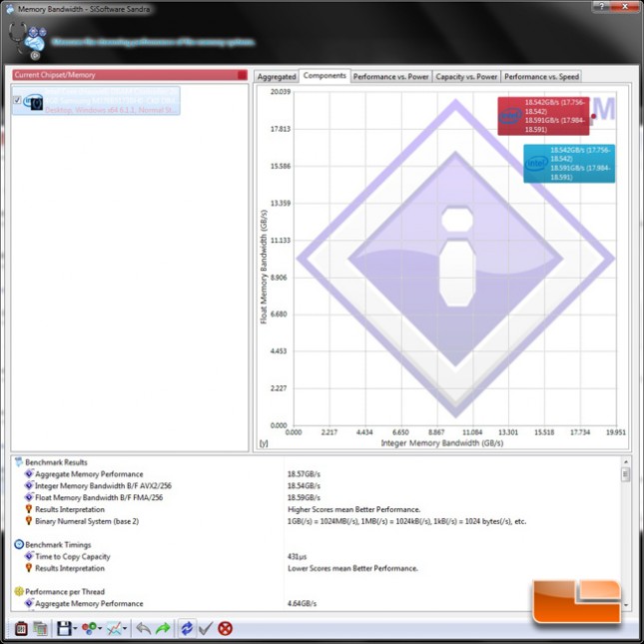This screenshot has width=644, height=644.
Task: Open the Performance vs. Power tab
Action: tap(391, 77)
